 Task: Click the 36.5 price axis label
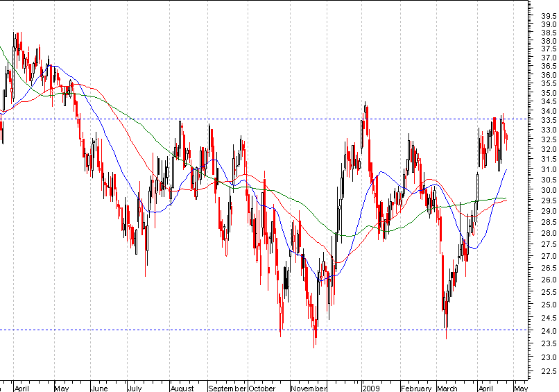pos(549,66)
